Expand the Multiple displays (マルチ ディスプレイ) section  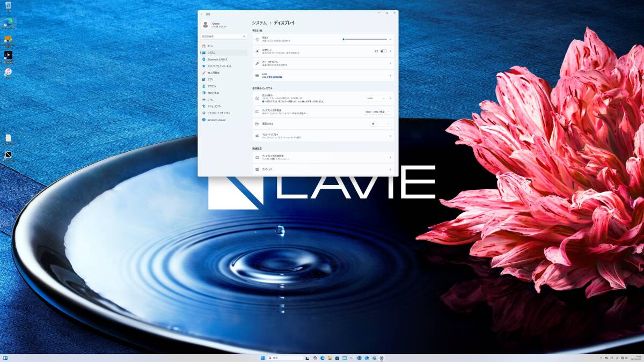click(323, 136)
